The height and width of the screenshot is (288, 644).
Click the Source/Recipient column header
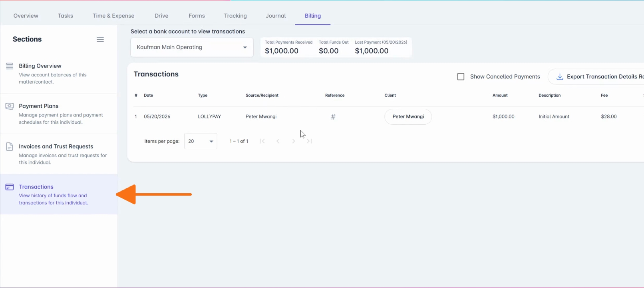(x=262, y=96)
